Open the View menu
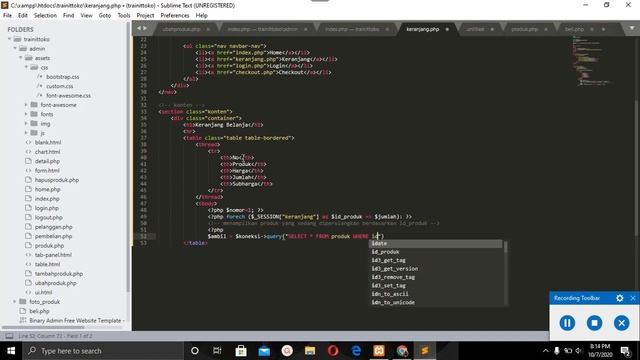 (x=86, y=16)
